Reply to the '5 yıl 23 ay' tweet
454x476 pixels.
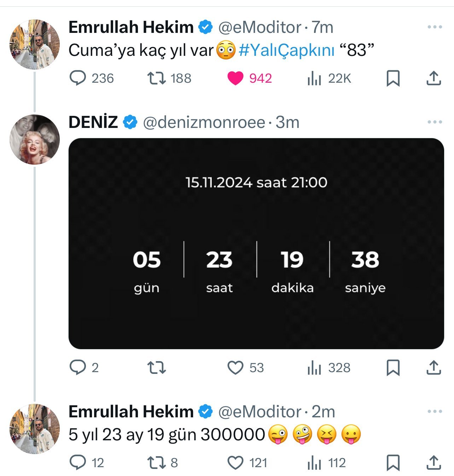(78, 463)
